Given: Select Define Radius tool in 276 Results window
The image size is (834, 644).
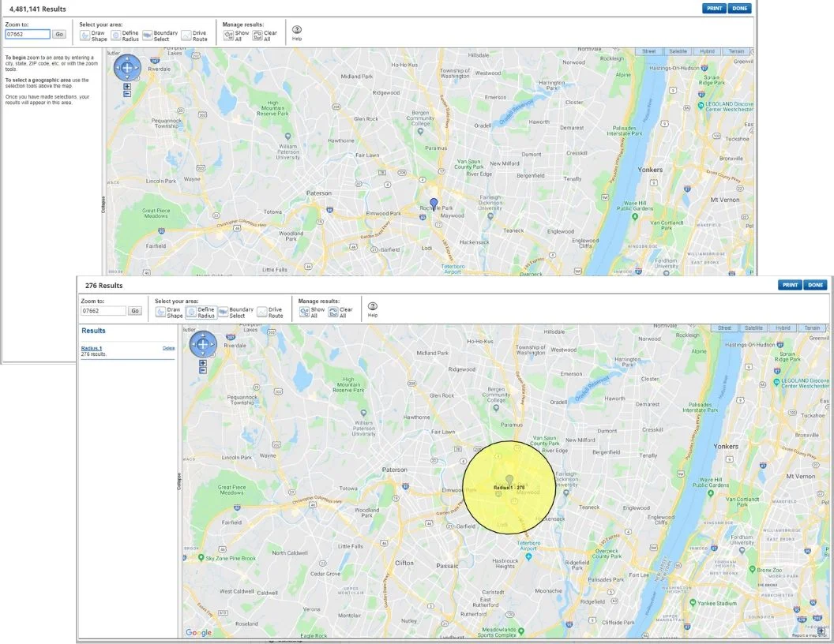Looking at the screenshot, I should [x=201, y=313].
